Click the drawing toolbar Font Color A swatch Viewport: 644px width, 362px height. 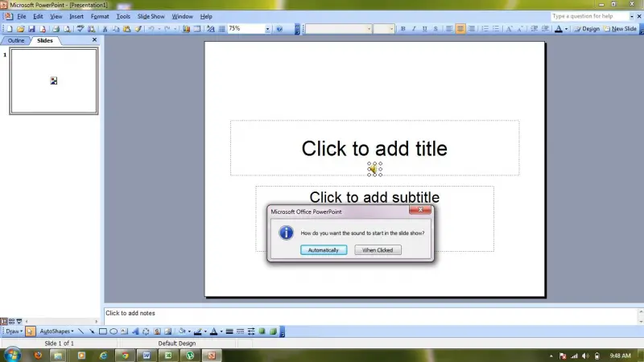tap(213, 331)
